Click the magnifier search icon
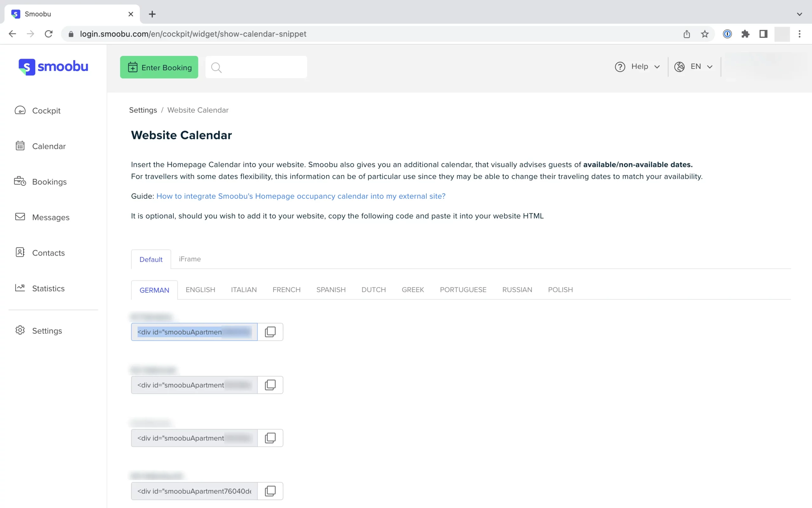Image resolution: width=812 pixels, height=508 pixels. coord(216,68)
